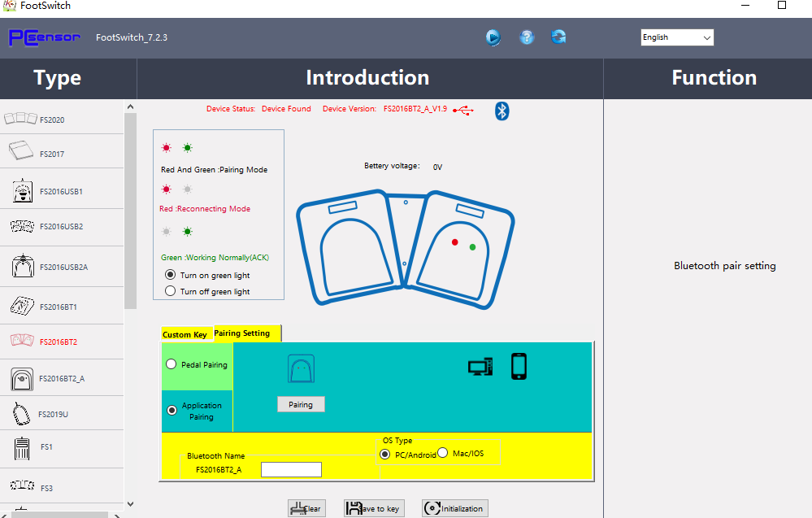Screen dimensions: 812x518
Task: Click the red USB connection icon
Action: pos(463,111)
